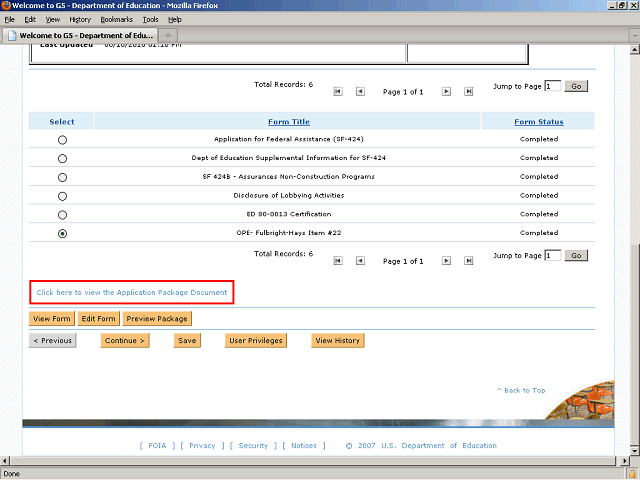Viewport: 640px width, 480px height.
Task: Click top pager next page arrow
Action: tap(447, 91)
